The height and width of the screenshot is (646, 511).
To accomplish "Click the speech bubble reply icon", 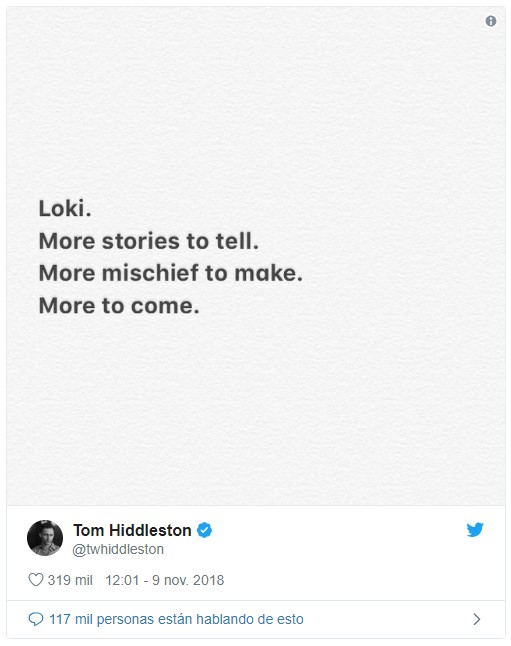I will [36, 619].
